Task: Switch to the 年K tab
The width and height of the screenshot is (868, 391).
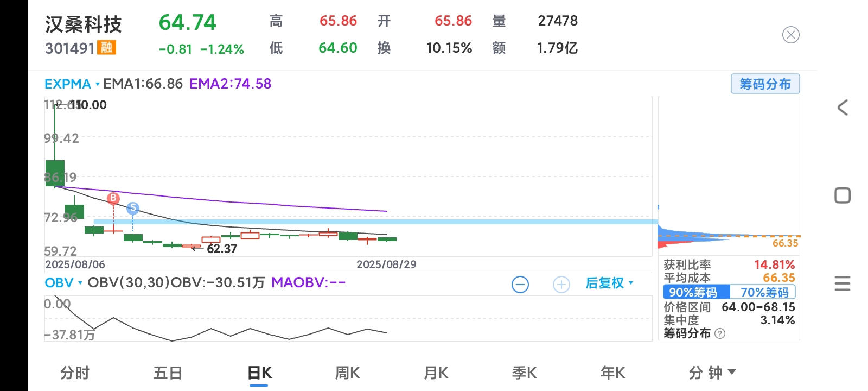Action: tap(612, 373)
